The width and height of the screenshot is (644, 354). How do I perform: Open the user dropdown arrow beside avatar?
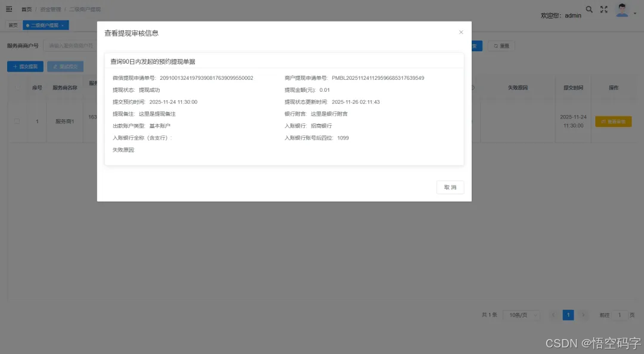635,14
